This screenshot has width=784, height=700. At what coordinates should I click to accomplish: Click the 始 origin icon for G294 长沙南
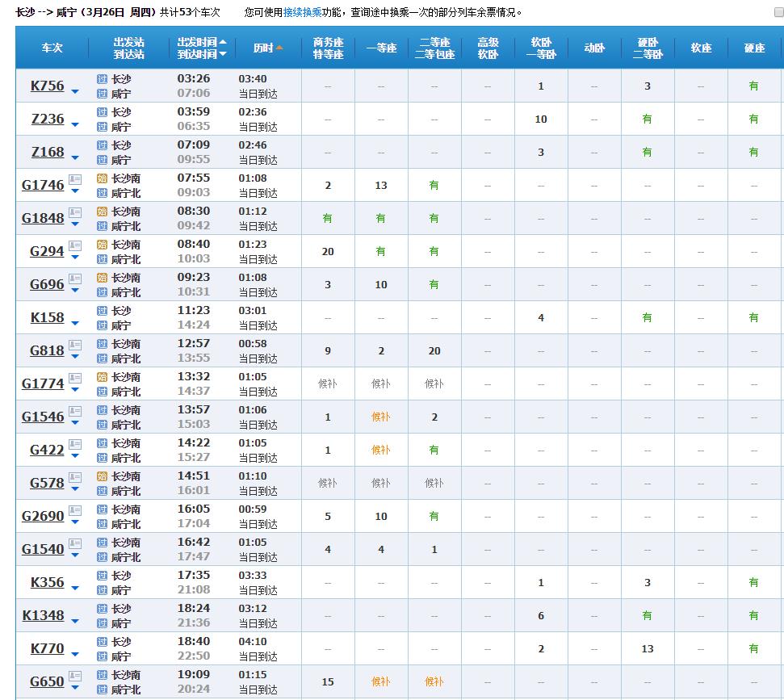pyautogui.click(x=102, y=245)
